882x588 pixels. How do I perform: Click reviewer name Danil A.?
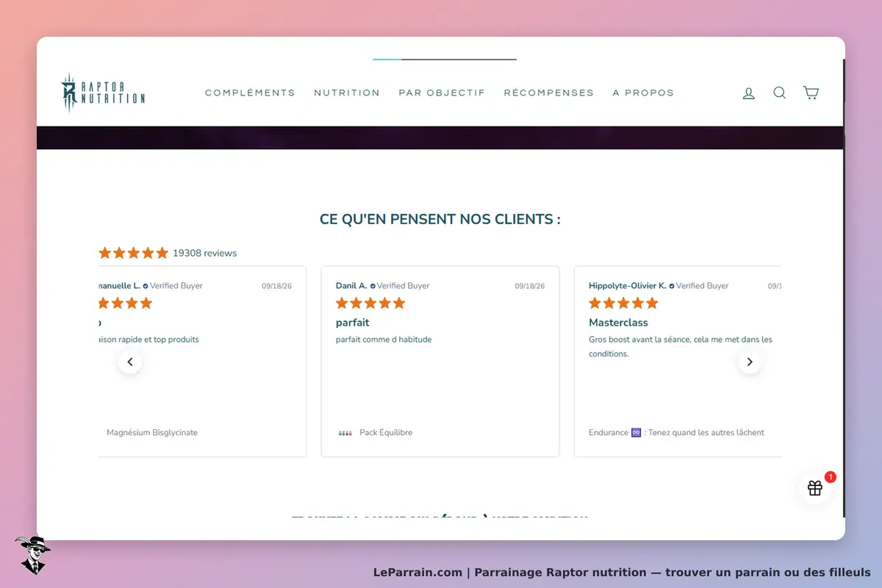click(351, 286)
